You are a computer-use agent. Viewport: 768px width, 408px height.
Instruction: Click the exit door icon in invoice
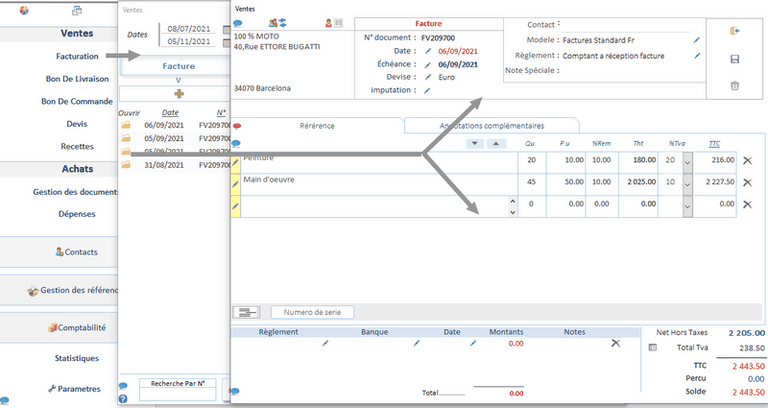click(x=734, y=31)
